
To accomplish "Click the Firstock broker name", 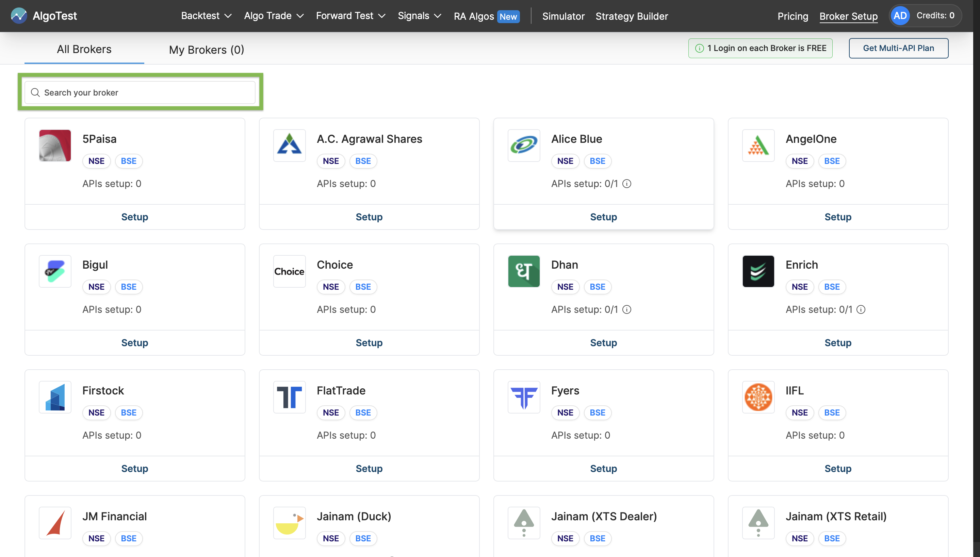I will tap(103, 391).
